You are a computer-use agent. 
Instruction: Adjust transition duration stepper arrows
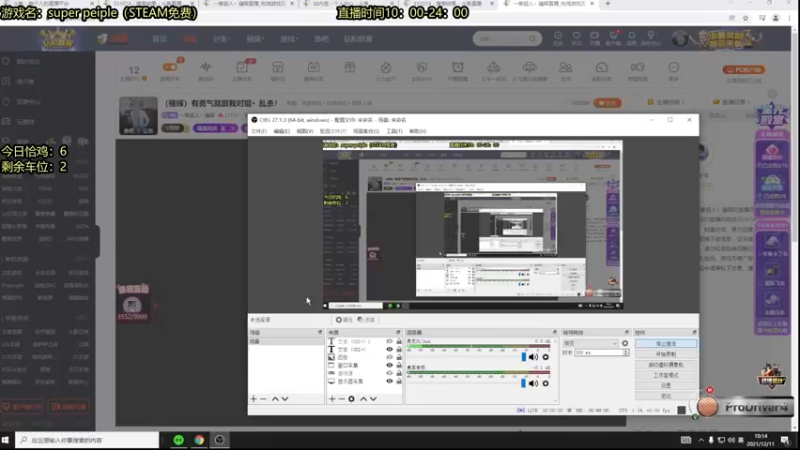pos(626,353)
